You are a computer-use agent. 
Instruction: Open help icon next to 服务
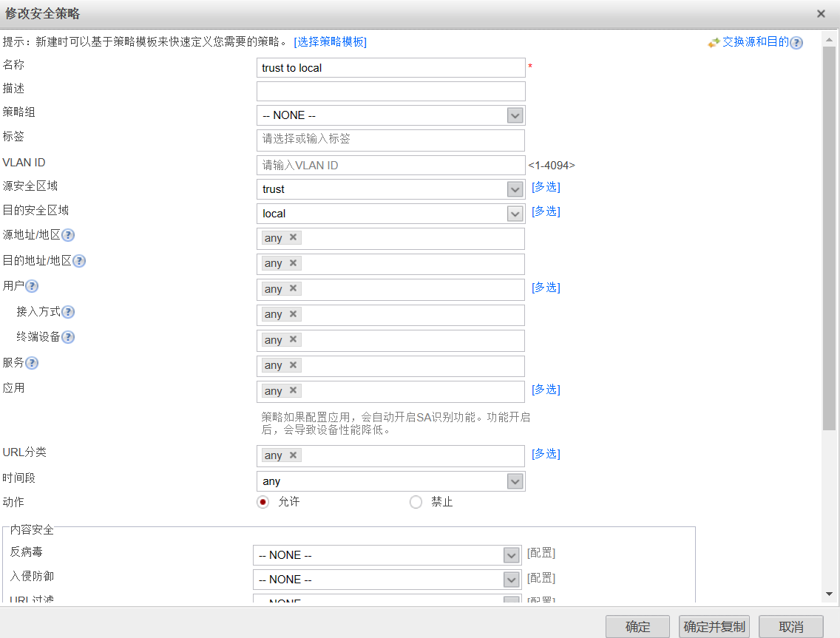click(32, 363)
